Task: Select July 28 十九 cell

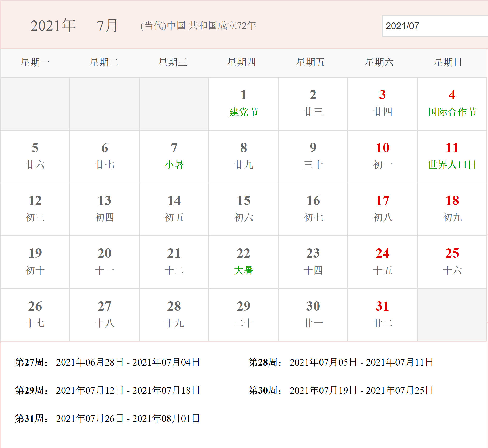Action: click(x=174, y=315)
